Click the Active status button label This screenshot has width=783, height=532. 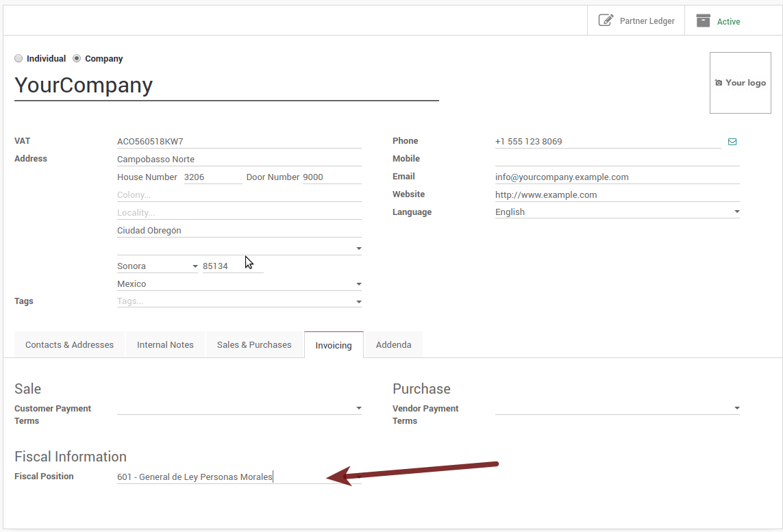pos(728,22)
